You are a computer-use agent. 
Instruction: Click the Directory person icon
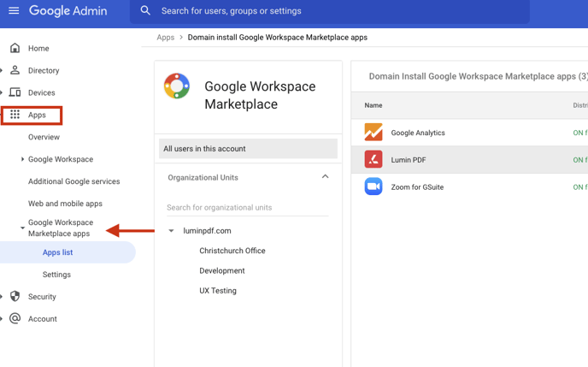[15, 70]
